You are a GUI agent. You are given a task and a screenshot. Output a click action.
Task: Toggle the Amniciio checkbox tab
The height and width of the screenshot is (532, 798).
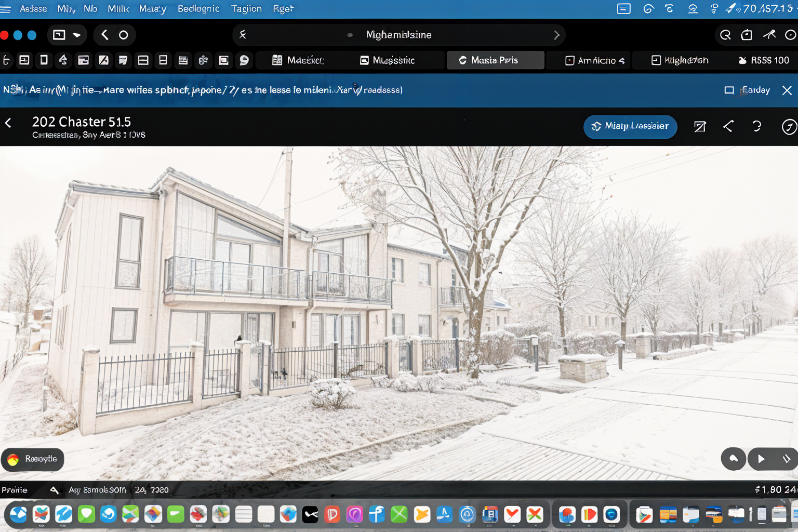(570, 60)
